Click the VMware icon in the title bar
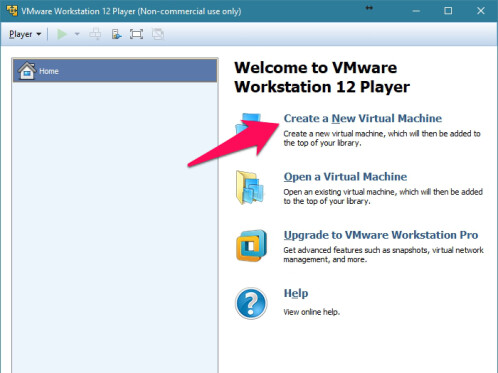 click(x=12, y=11)
